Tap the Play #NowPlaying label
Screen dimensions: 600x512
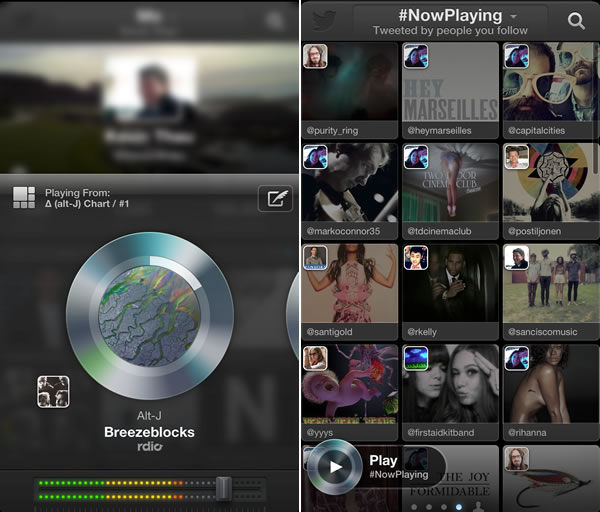click(x=398, y=467)
